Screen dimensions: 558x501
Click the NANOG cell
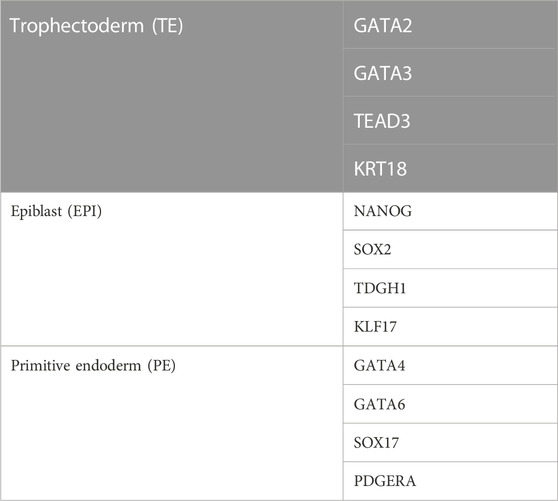[x=451, y=211]
